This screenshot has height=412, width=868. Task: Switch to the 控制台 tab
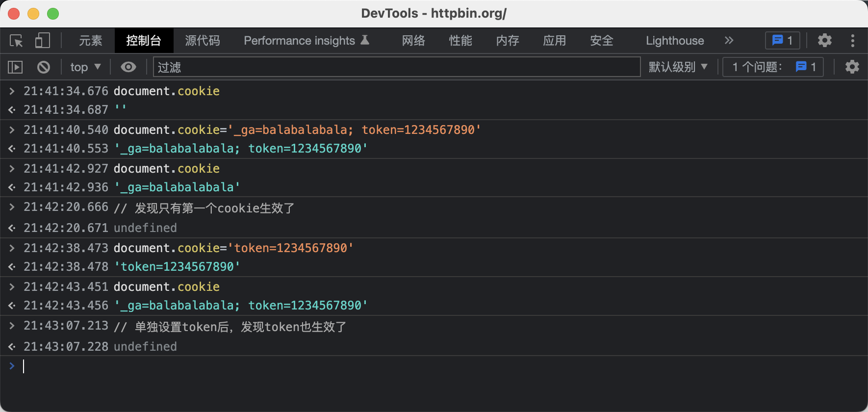(144, 41)
